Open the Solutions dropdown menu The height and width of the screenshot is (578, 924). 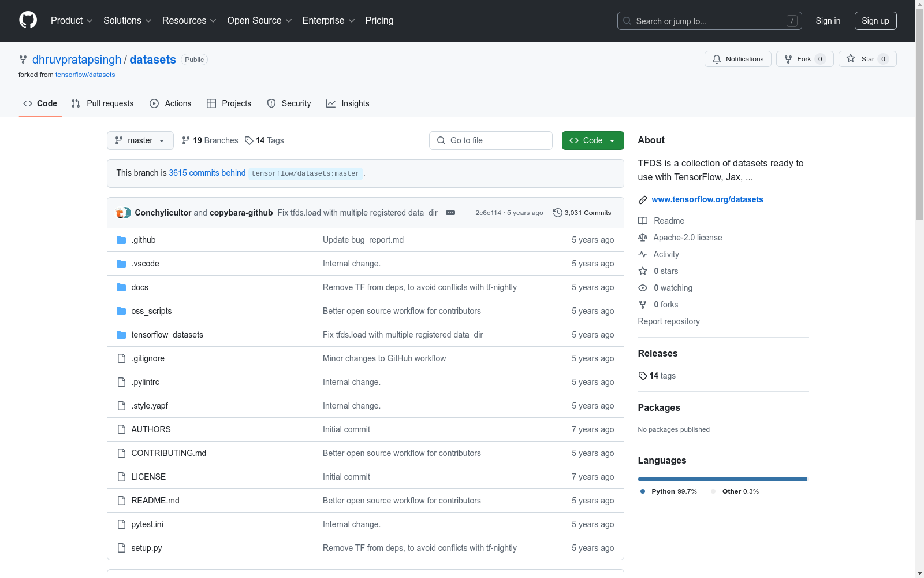(127, 20)
